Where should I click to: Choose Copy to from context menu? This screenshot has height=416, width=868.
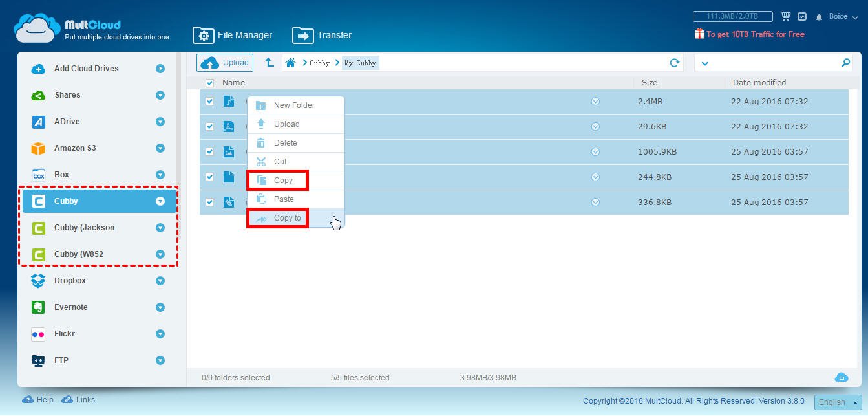pyautogui.click(x=296, y=218)
